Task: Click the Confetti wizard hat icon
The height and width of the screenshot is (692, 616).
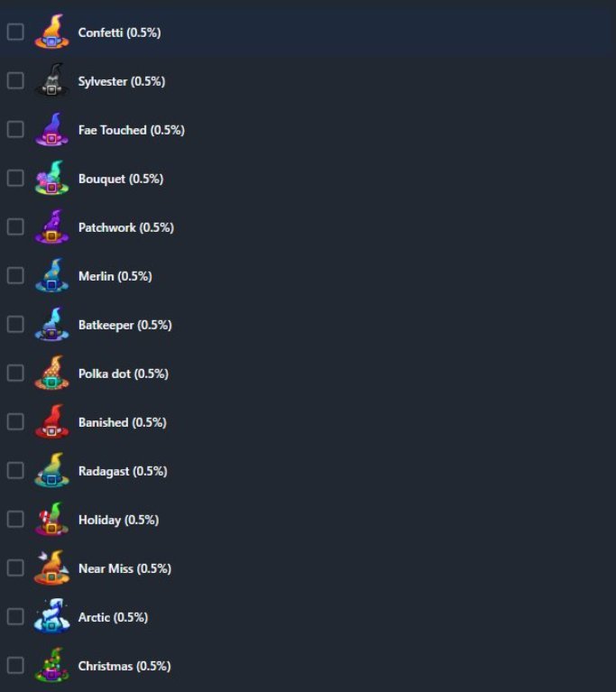Action: [52, 32]
